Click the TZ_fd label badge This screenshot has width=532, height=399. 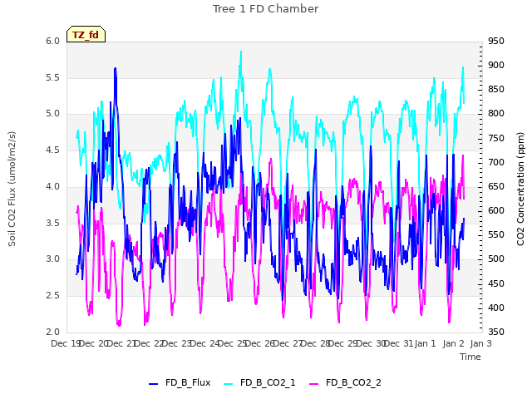86,34
